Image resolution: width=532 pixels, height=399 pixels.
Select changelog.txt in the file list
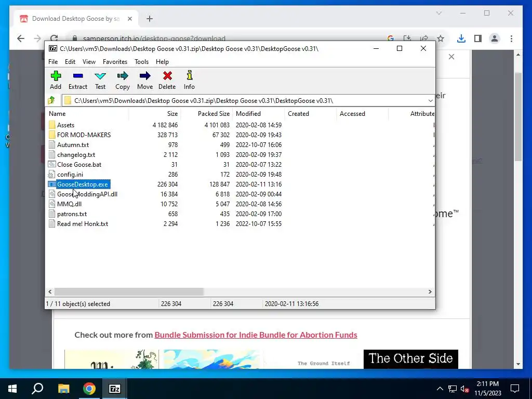coord(76,154)
